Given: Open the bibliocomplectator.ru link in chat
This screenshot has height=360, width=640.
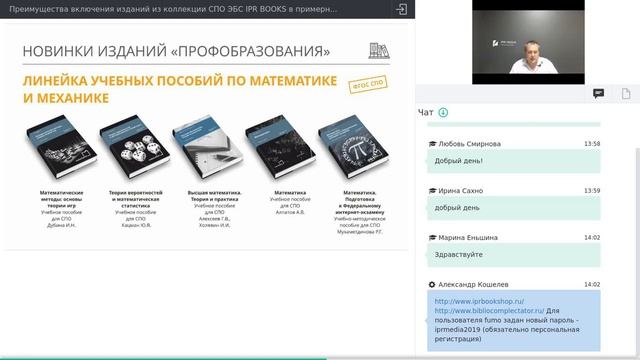Looking at the screenshot, I should pyautogui.click(x=489, y=311).
